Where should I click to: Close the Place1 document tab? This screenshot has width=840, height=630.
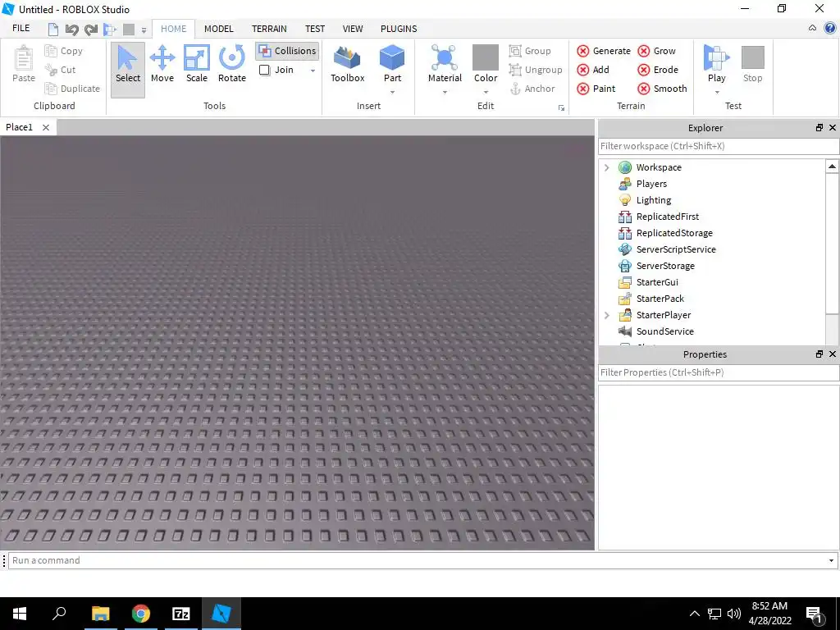click(x=46, y=127)
